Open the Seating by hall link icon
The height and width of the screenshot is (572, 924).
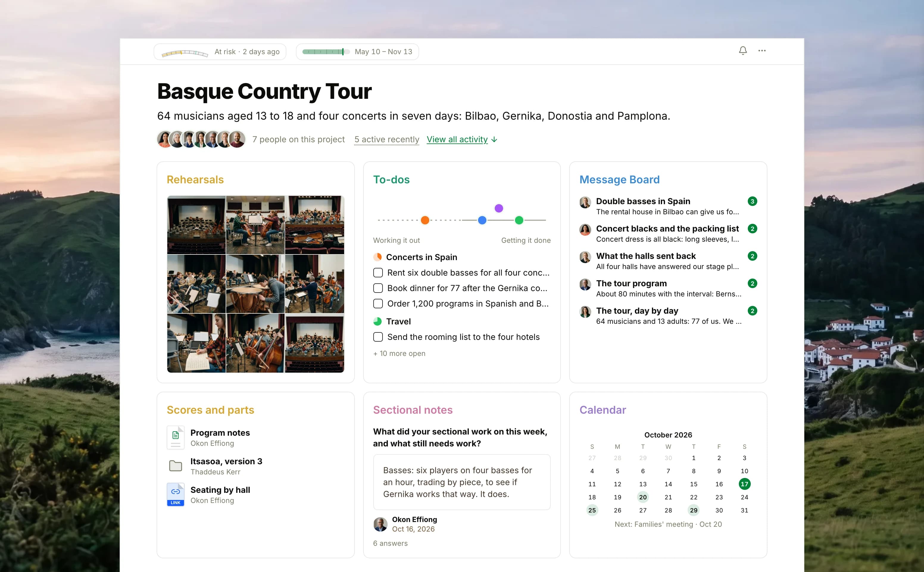176,494
